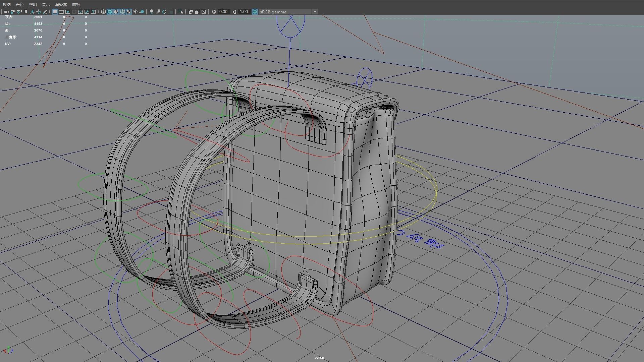The width and height of the screenshot is (644, 362).
Task: Click the select camera icon
Action: tap(6, 12)
